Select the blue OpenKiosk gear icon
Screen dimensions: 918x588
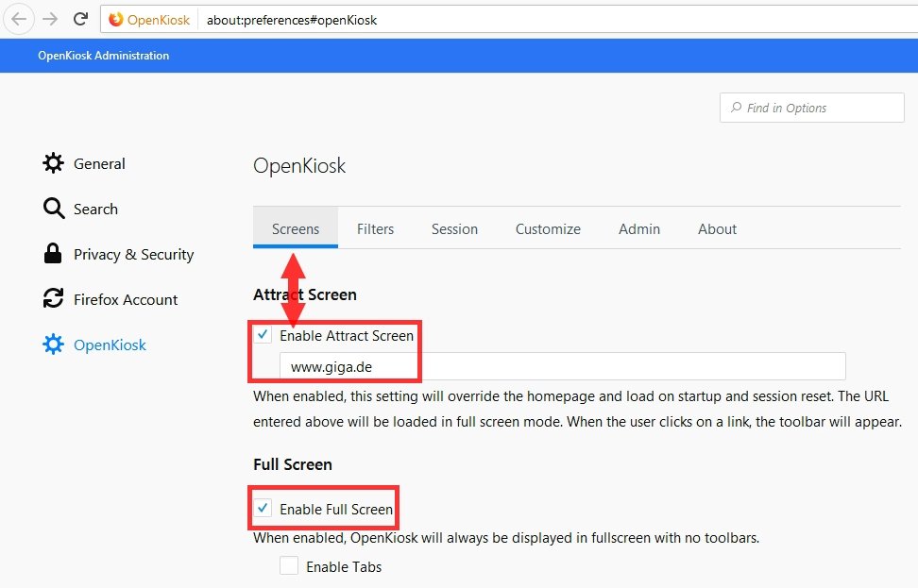tap(53, 344)
